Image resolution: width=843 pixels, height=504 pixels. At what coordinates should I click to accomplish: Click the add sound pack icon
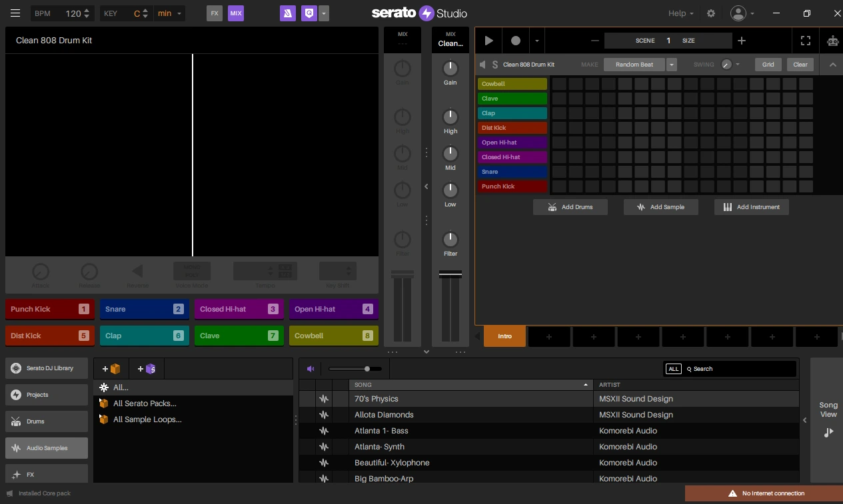click(111, 369)
